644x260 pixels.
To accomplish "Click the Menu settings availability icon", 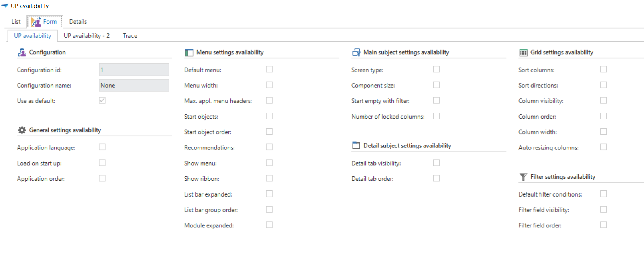I will [x=189, y=53].
